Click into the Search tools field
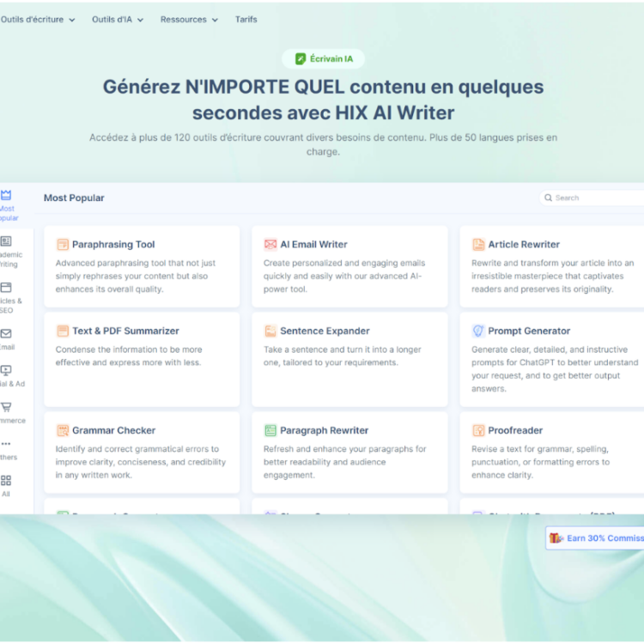644x644 pixels. point(592,198)
